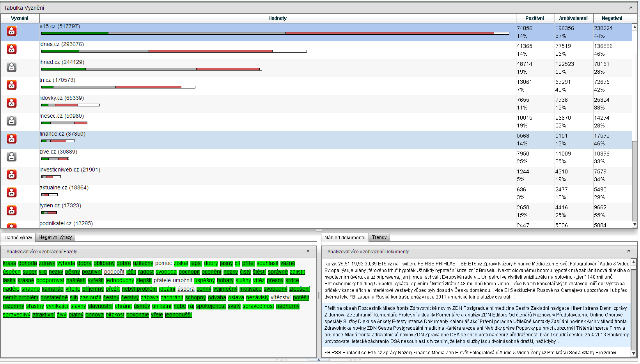
Task: Click the ihned.cz ambivalent count 122523
Action: click(x=565, y=64)
